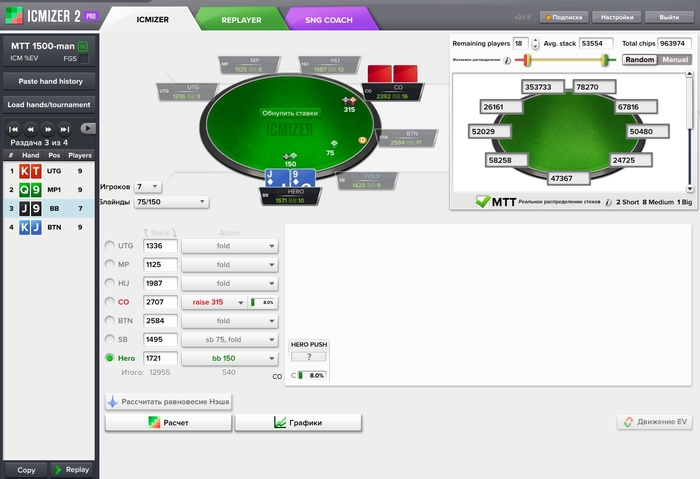
Task: Jump to last hand in list
Action: [x=64, y=129]
